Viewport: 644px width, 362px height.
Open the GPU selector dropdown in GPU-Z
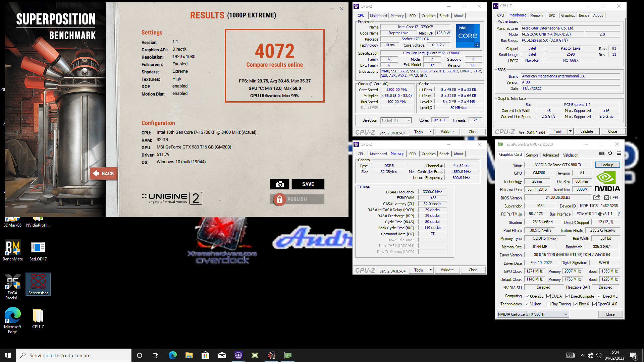click(x=533, y=314)
